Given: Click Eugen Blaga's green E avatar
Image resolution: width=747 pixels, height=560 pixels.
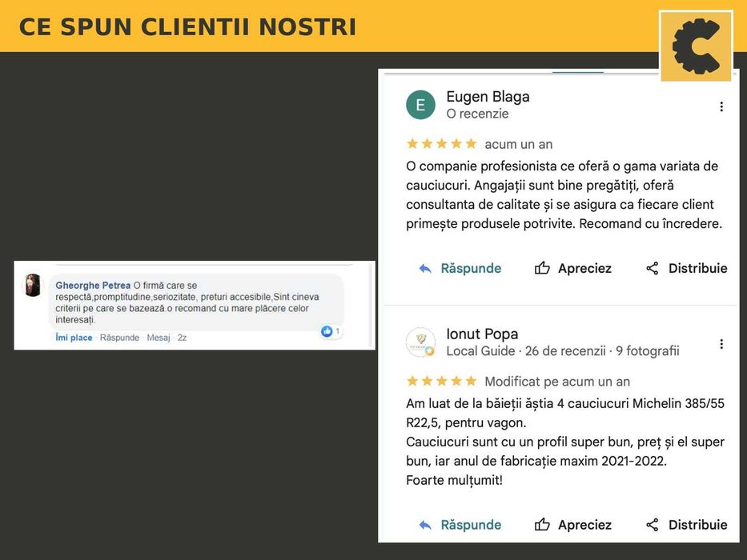Looking at the screenshot, I should pos(420,105).
